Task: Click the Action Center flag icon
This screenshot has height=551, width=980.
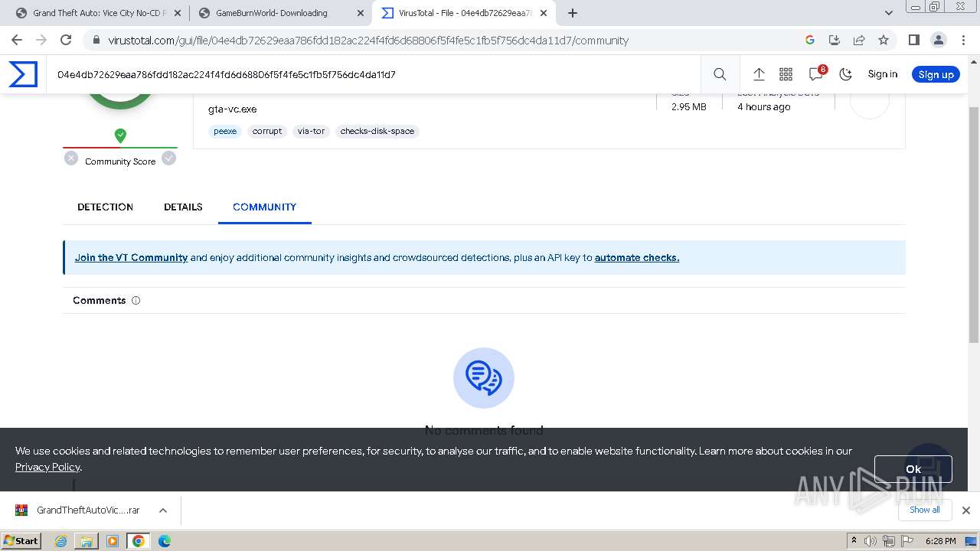Action: (x=907, y=541)
